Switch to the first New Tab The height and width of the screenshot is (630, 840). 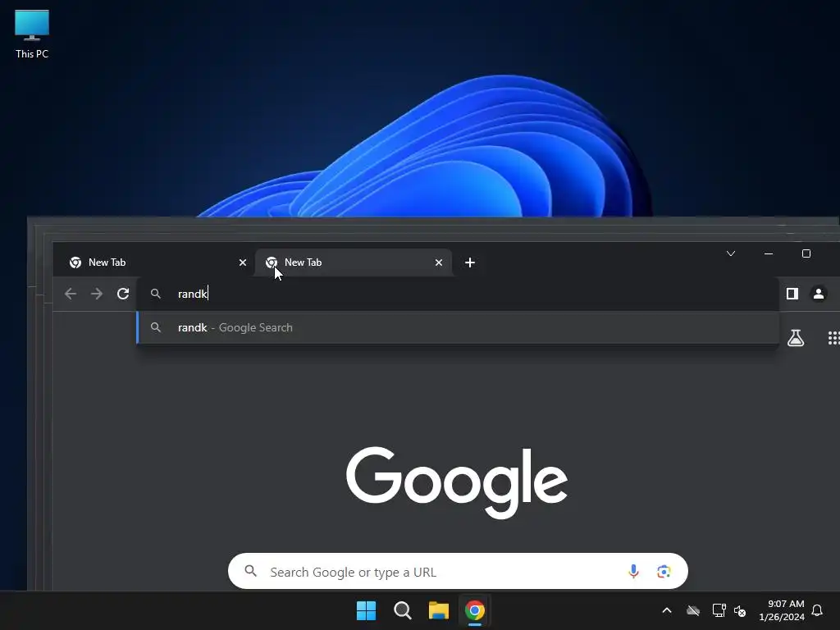[x=153, y=262]
